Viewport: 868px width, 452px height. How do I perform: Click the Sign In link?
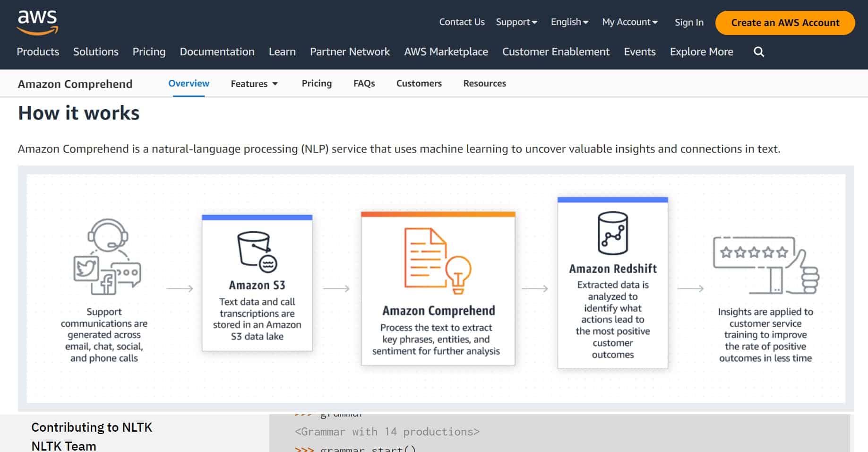(688, 22)
